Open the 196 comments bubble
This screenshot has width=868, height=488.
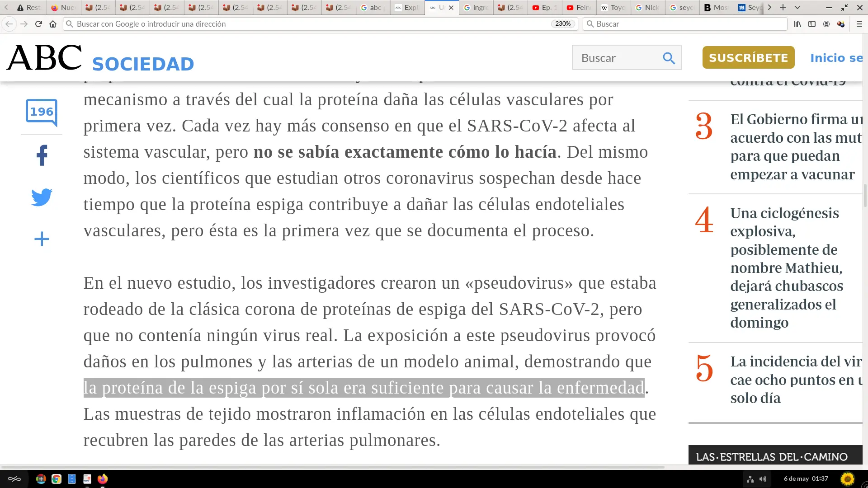42,112
